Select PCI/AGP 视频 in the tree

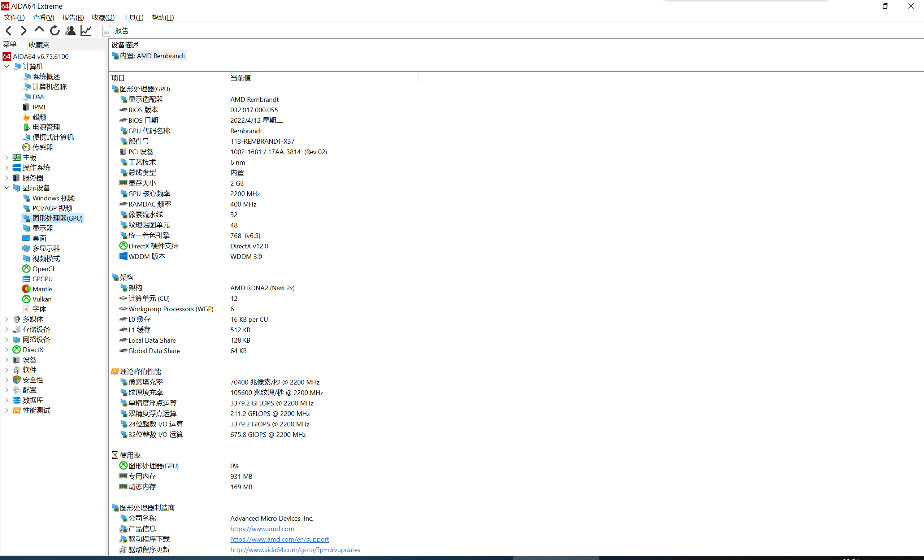click(52, 208)
